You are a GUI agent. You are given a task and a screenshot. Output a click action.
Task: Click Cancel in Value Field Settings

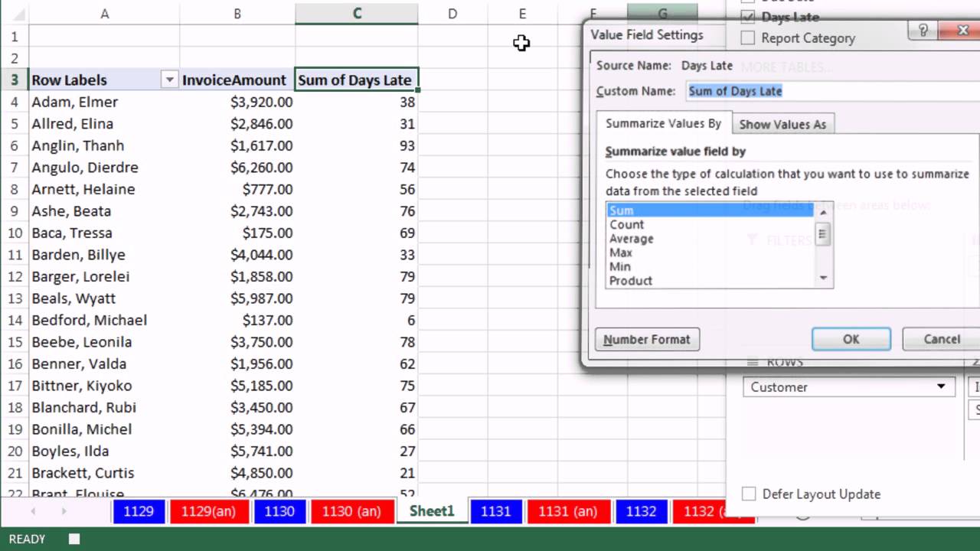click(941, 339)
